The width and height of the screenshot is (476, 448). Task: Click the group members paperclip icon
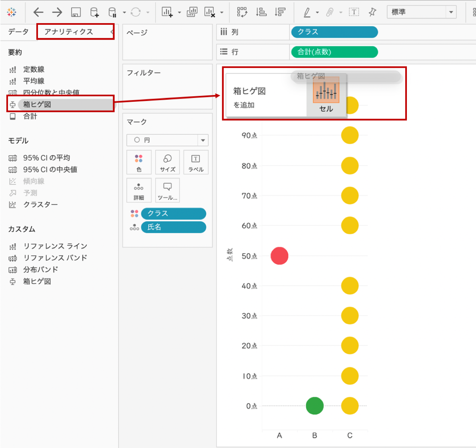coord(330,12)
